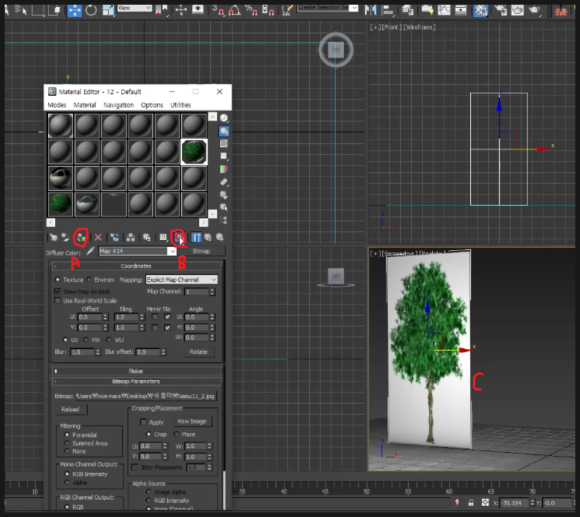The width and height of the screenshot is (580, 517).
Task: Click Make Unique icon
Action: (x=131, y=237)
